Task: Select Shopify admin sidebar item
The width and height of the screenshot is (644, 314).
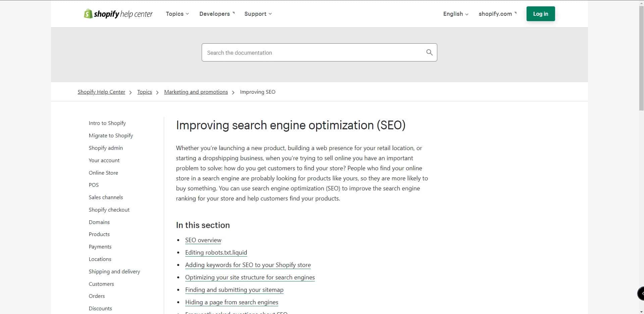Action: 106,148
